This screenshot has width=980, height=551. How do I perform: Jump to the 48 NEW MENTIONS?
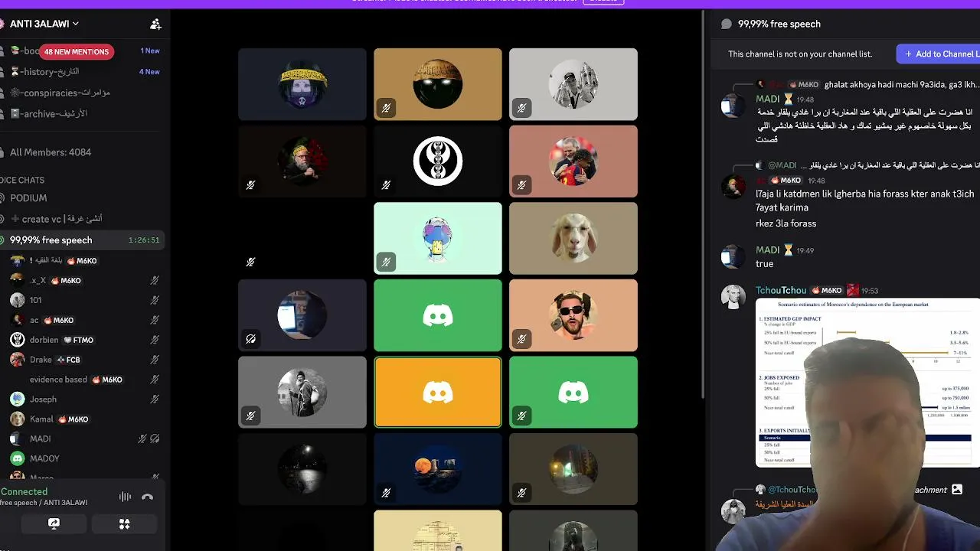tap(76, 51)
